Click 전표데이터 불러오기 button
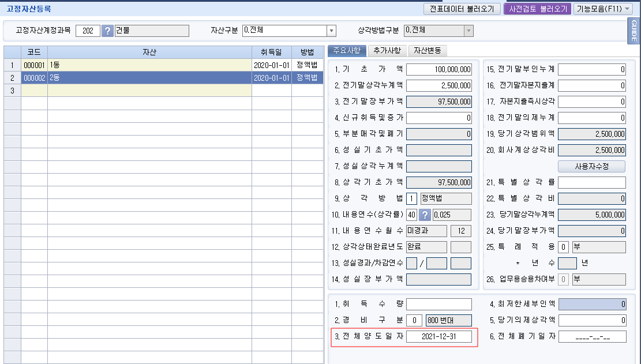Screen dimensions: 641x364 [x=462, y=9]
